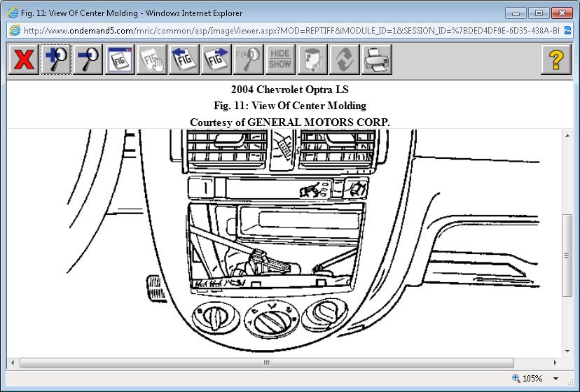Toggle the HIDE/SHOW button
The width and height of the screenshot is (580, 392).
[x=280, y=60]
